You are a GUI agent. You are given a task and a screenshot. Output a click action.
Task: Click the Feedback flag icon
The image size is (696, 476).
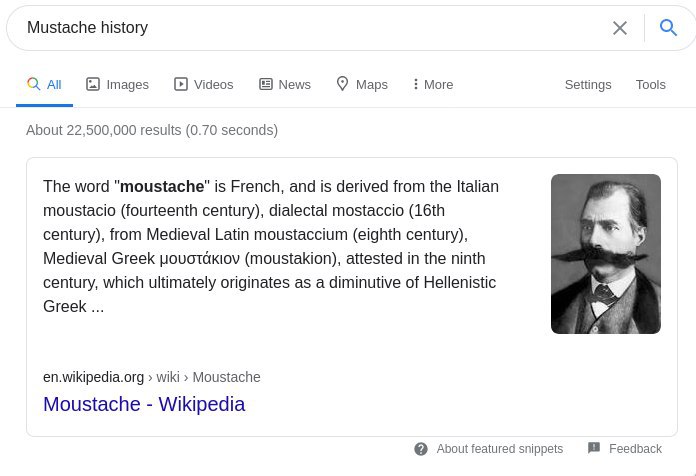click(594, 448)
